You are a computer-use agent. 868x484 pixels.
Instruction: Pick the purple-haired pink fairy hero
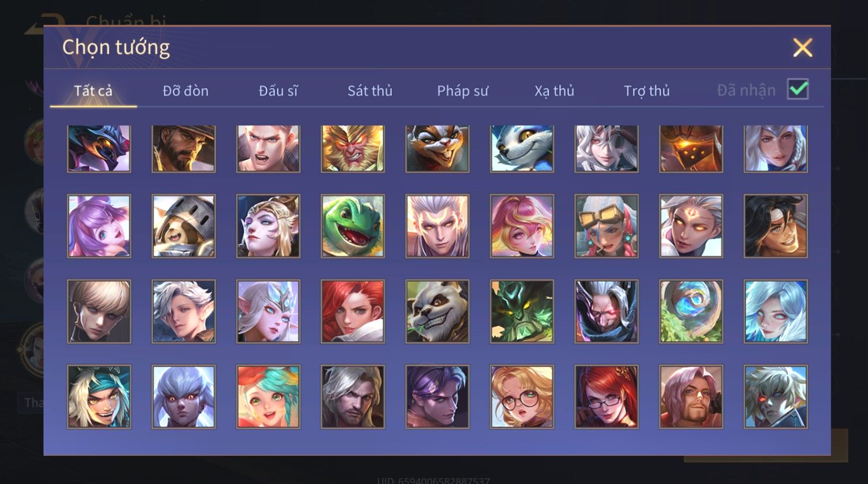[x=99, y=226]
